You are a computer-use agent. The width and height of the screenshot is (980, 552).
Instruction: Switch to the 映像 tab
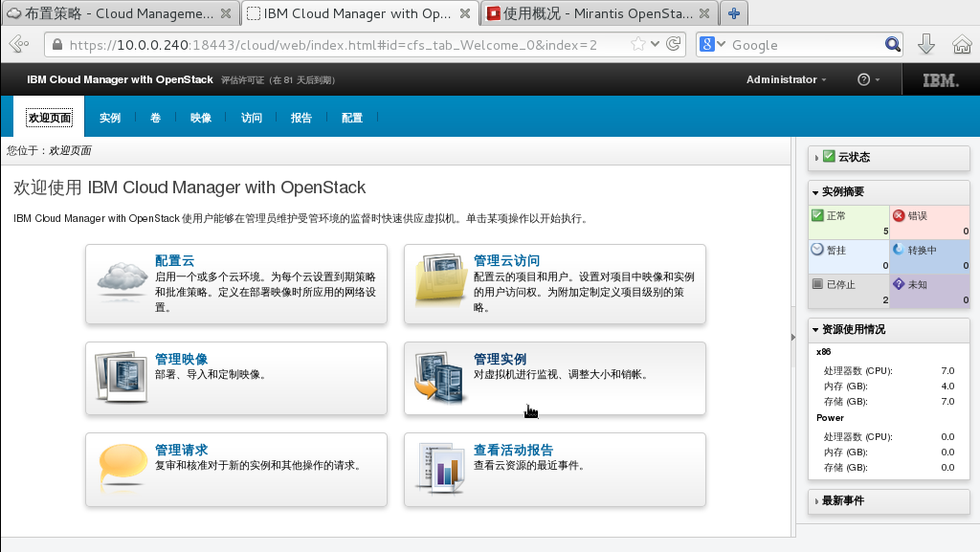pyautogui.click(x=201, y=118)
